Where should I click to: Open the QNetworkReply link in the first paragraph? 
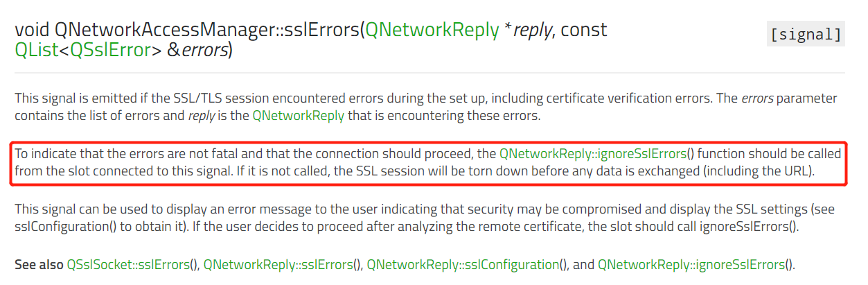[298, 116]
